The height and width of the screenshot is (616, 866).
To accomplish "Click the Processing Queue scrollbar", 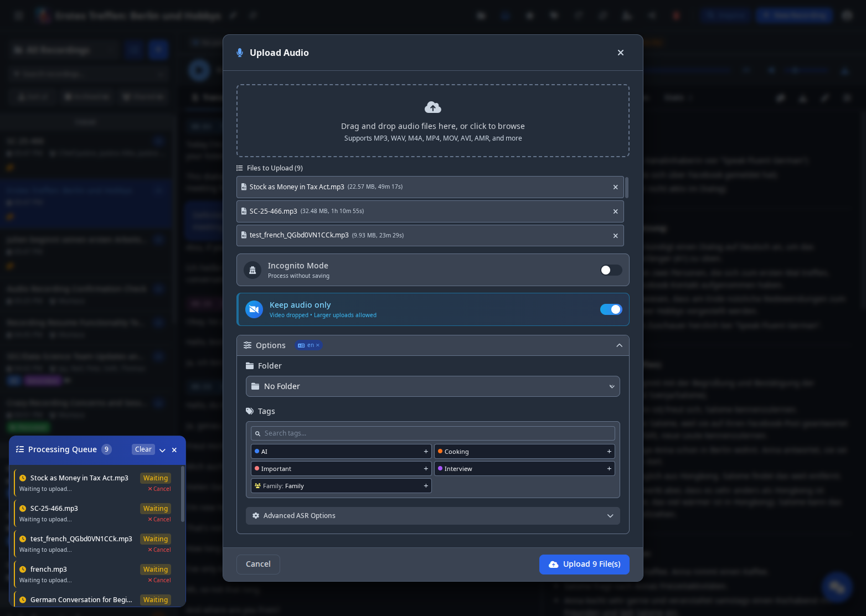I will (183, 494).
